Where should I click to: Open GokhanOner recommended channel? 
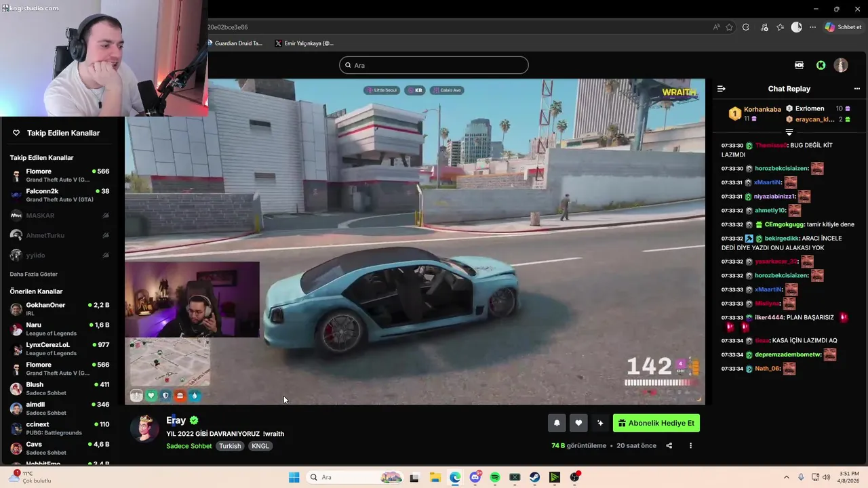pyautogui.click(x=60, y=309)
